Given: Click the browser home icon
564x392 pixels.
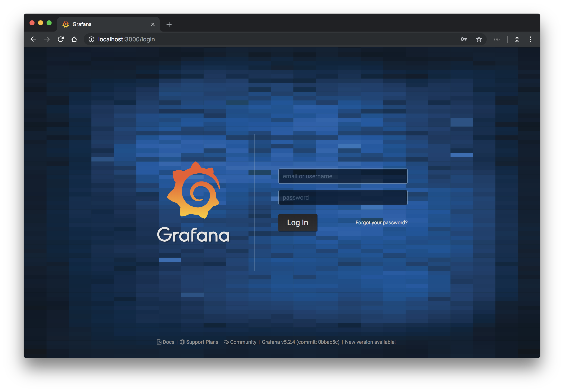Looking at the screenshot, I should pos(74,39).
